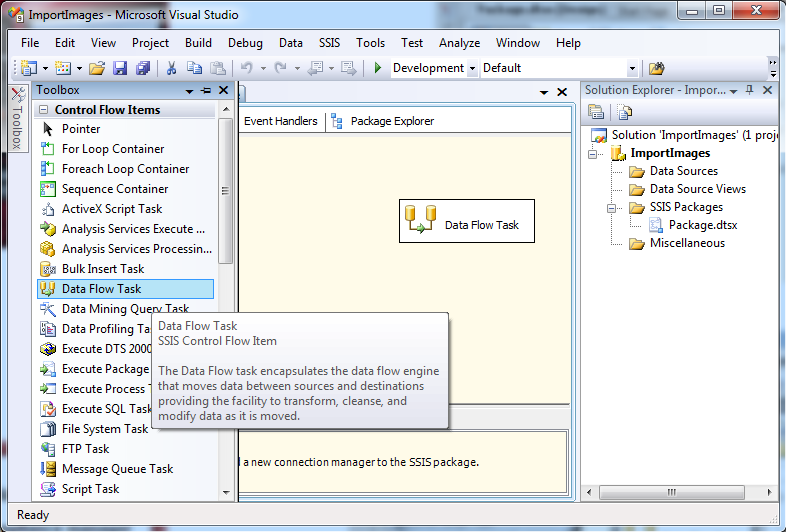
Task: Close the Toolbox panel
Action: (x=224, y=90)
